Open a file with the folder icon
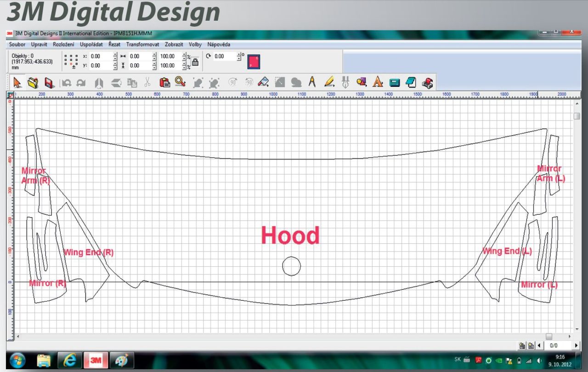Screen dimensions: 588x372 (32, 83)
